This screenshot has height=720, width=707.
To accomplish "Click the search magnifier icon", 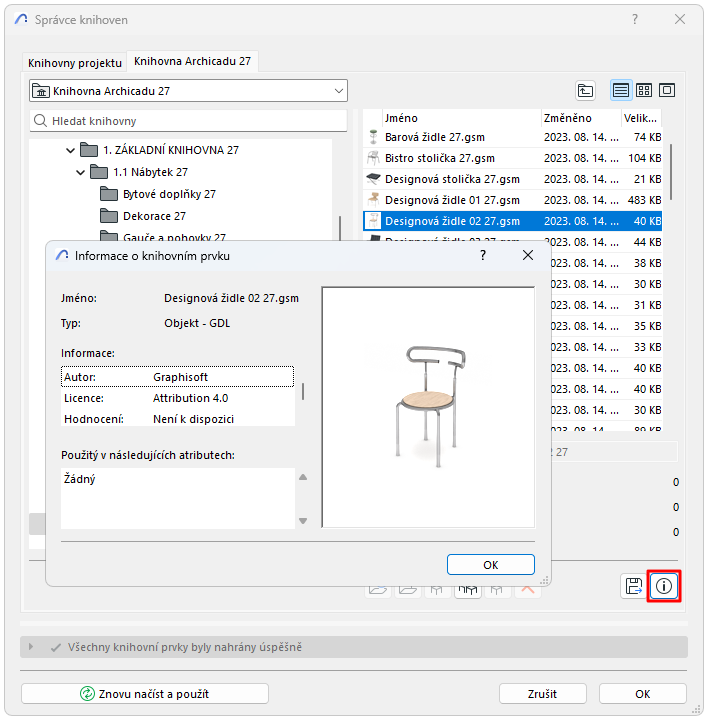I will coord(40,121).
